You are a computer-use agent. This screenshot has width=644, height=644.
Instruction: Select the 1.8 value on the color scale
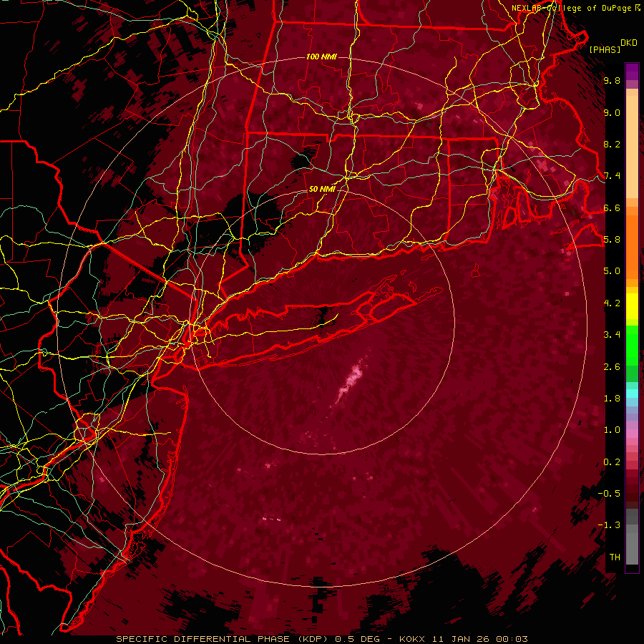click(x=612, y=399)
